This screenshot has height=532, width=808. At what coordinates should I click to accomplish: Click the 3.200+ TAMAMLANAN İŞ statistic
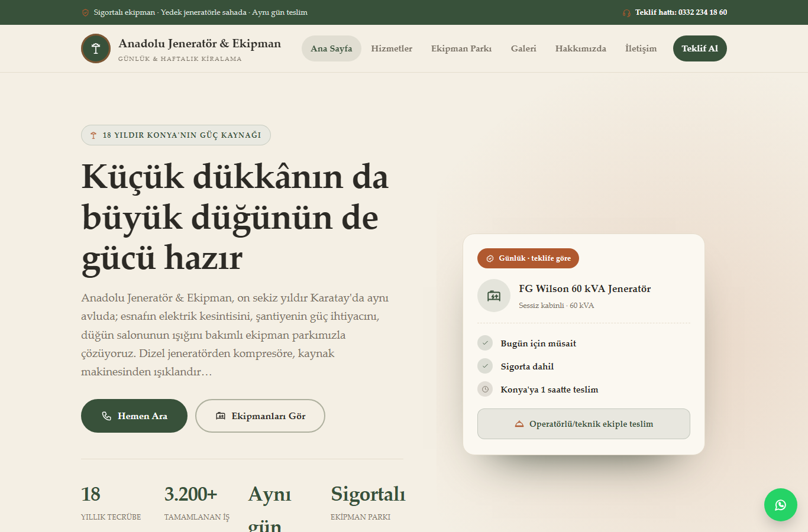(x=197, y=503)
